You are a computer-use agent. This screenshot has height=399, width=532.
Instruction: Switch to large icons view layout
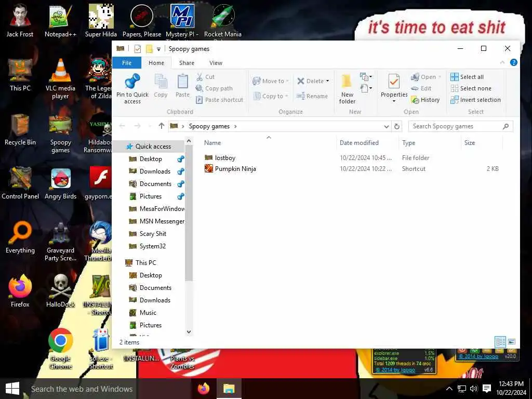tap(512, 342)
